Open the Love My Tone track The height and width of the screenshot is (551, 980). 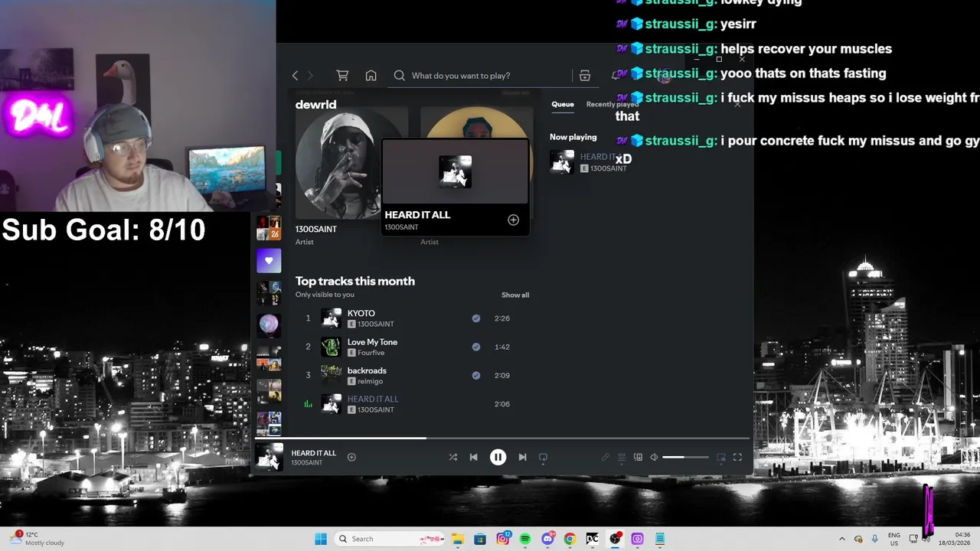click(x=372, y=342)
